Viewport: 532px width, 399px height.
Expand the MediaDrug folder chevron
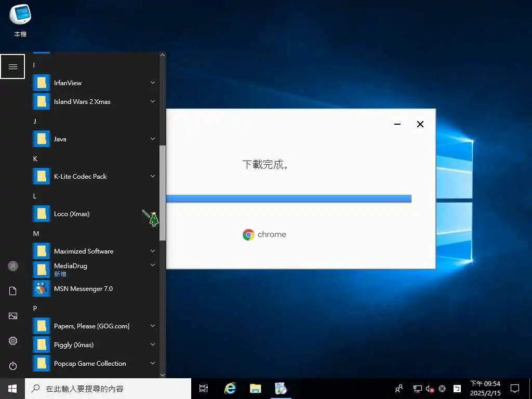[x=153, y=264]
